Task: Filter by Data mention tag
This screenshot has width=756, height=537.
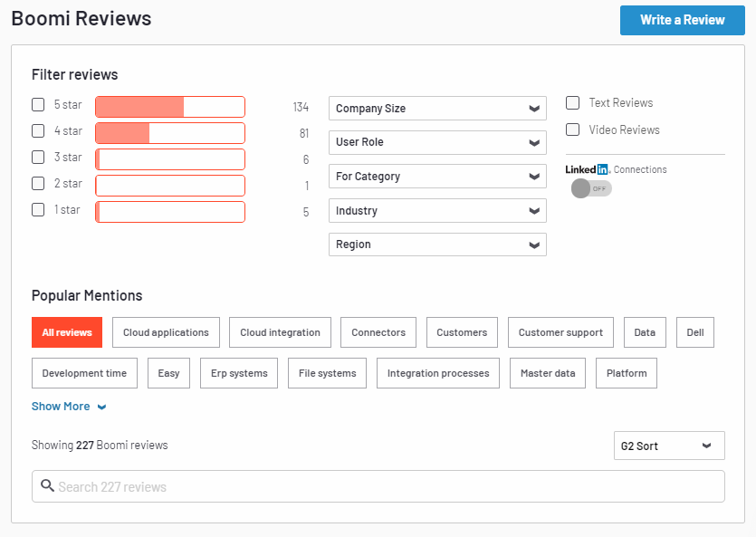Action: click(645, 332)
